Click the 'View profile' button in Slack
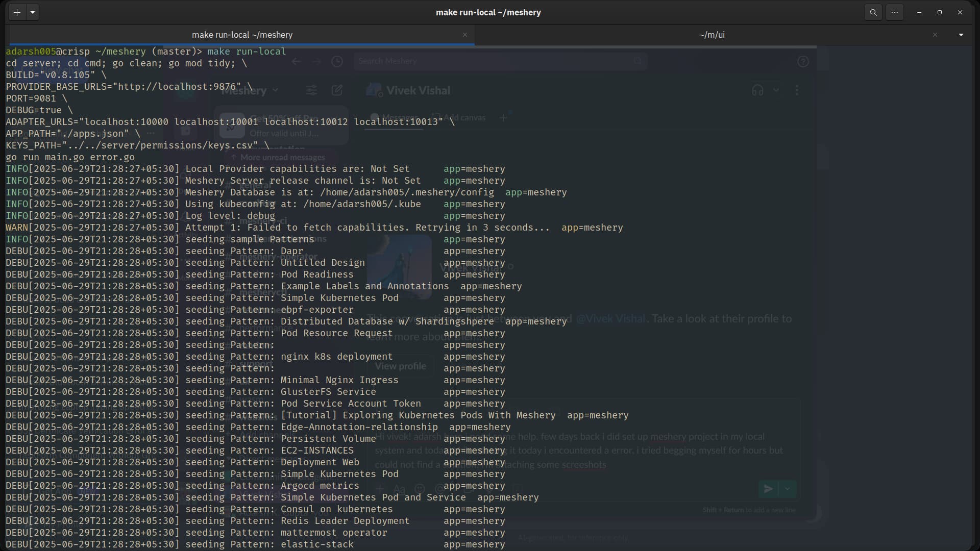The image size is (980, 551). [400, 366]
